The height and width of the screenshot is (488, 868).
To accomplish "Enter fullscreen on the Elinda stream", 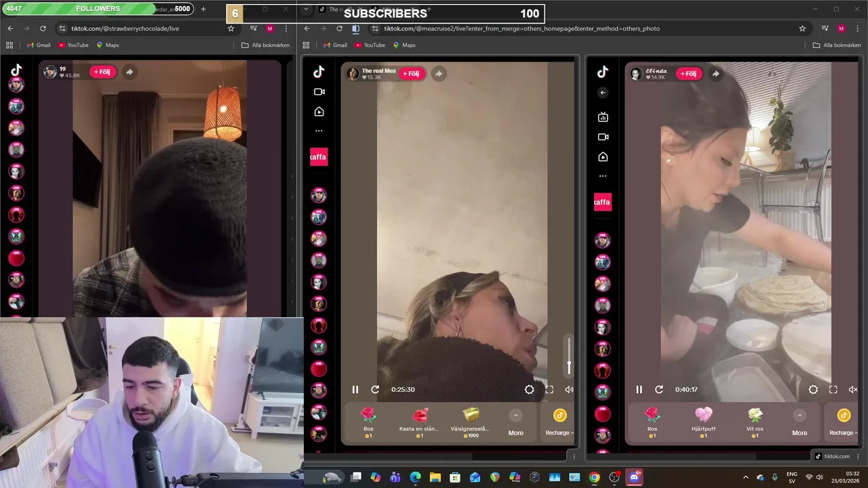I will pos(833,390).
